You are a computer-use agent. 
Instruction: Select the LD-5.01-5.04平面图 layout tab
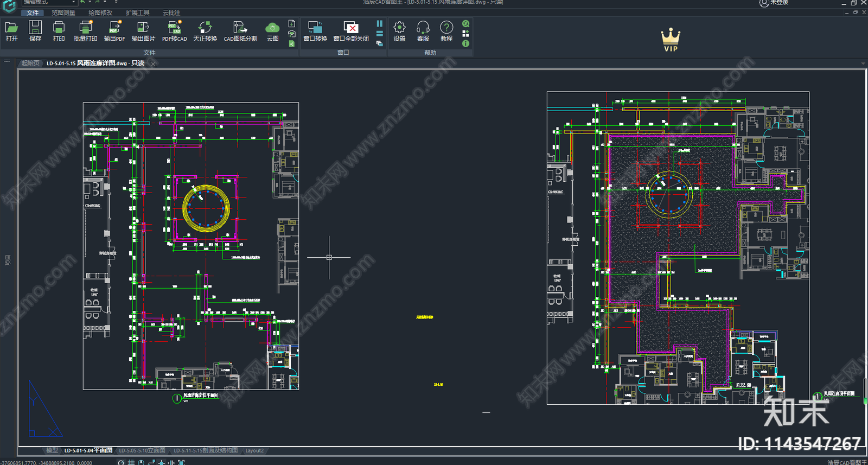(x=88, y=450)
